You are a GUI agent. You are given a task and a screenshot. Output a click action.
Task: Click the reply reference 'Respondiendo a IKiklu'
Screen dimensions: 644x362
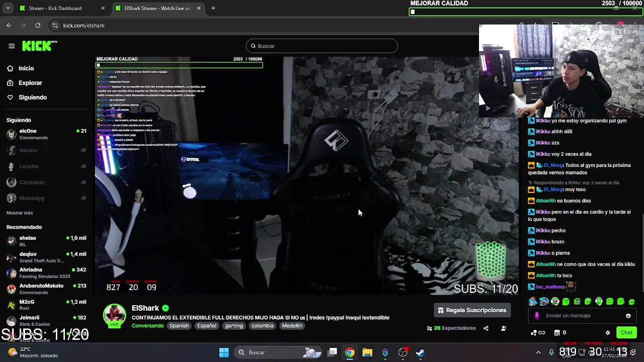tap(574, 183)
